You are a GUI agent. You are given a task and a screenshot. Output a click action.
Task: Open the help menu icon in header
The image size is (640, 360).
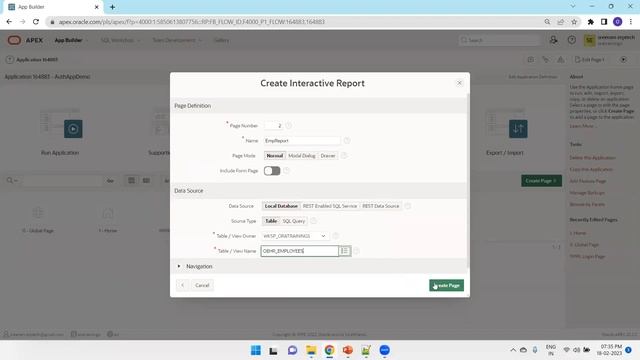click(x=571, y=40)
